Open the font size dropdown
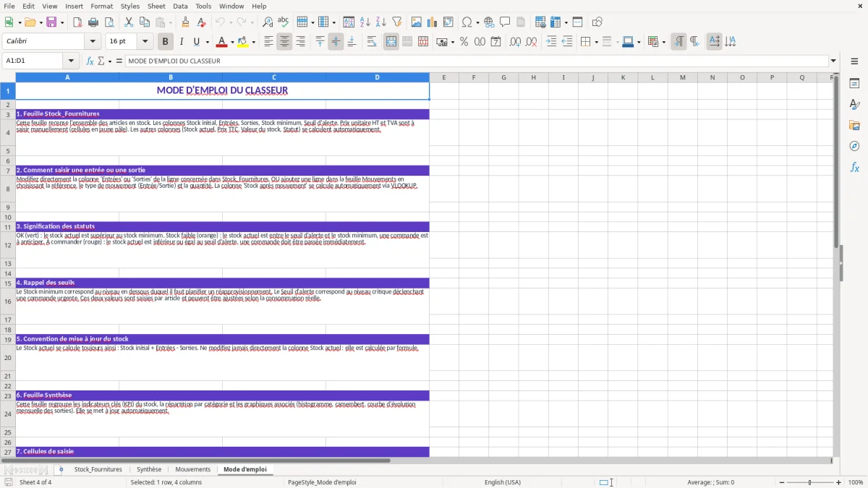Viewport: 868px width, 488px height. click(145, 42)
